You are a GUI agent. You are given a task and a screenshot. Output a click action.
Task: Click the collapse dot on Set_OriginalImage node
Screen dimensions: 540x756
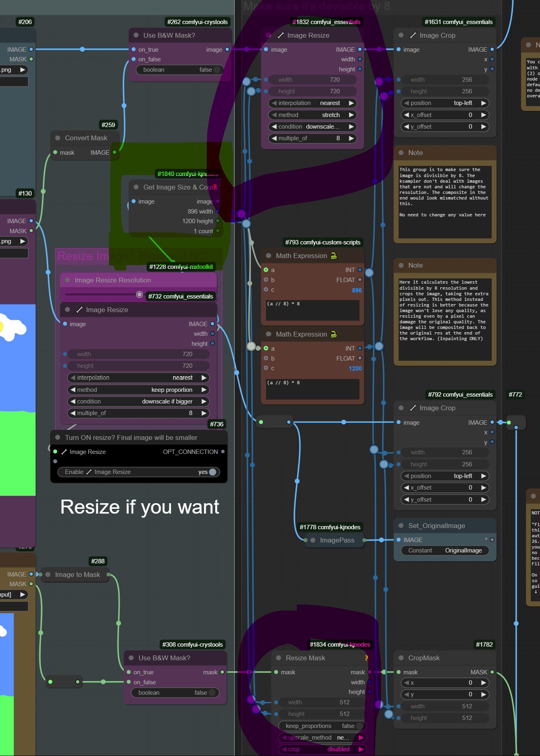click(x=401, y=526)
